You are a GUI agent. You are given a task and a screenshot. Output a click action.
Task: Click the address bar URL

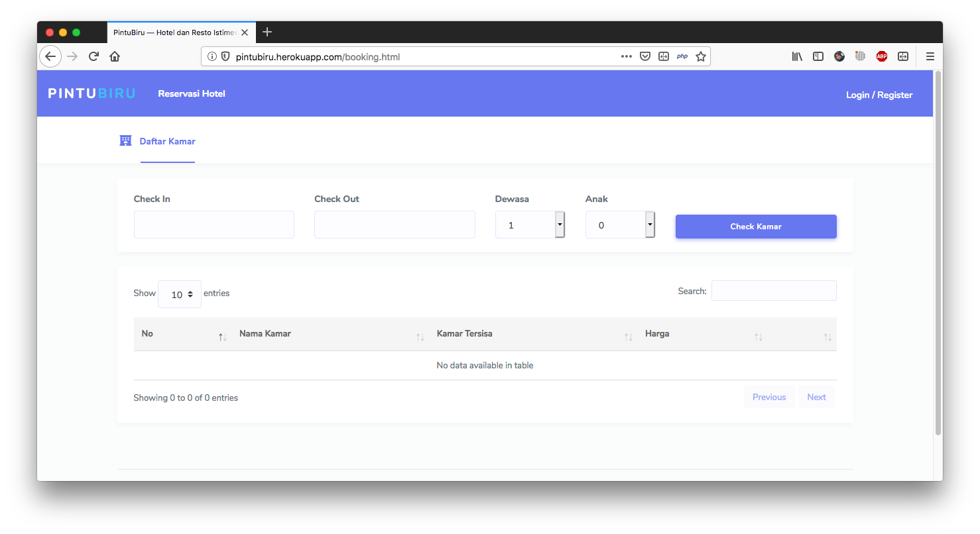click(318, 57)
